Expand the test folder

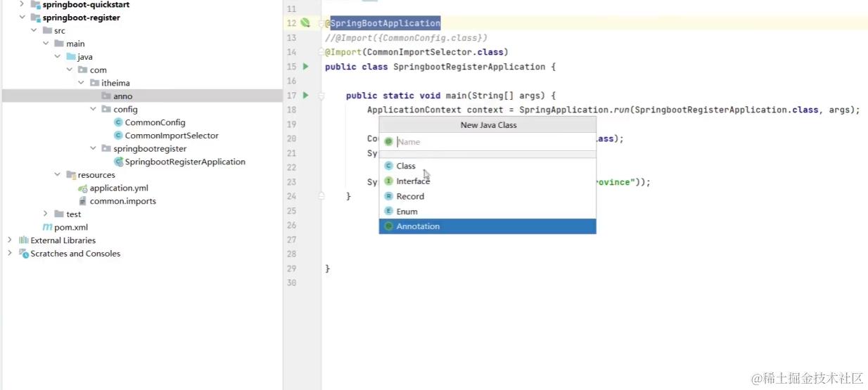click(x=46, y=214)
